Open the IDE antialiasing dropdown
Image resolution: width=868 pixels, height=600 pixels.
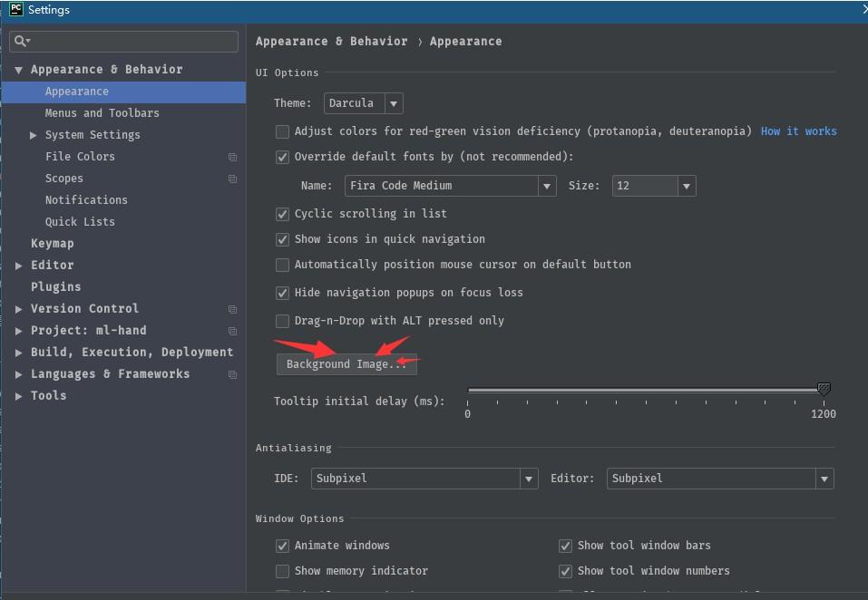(424, 479)
